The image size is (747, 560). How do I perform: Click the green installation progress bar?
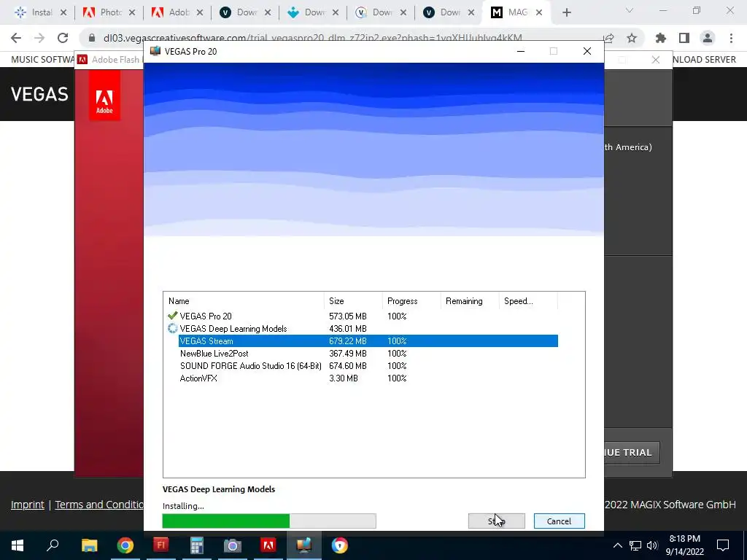[x=269, y=521]
